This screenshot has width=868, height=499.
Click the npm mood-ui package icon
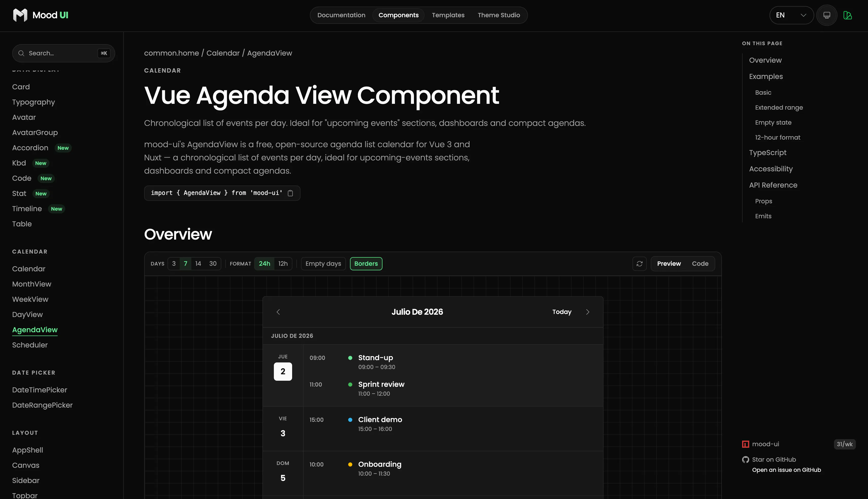(745, 444)
